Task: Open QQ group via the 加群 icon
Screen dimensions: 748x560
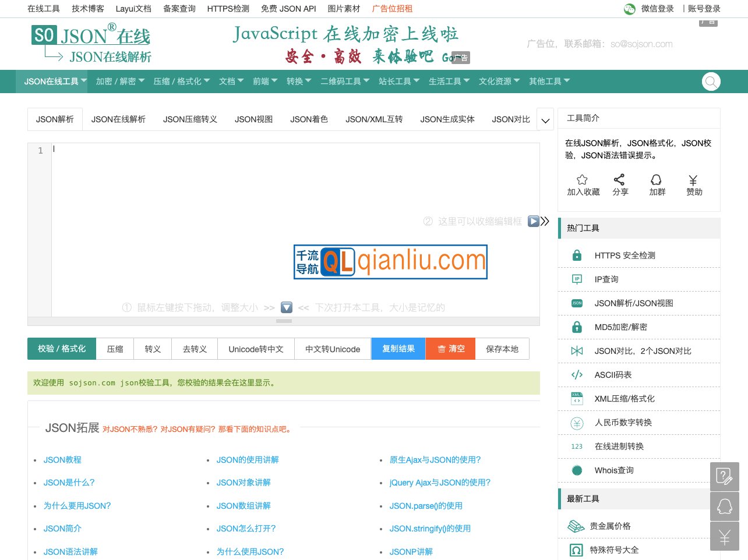Action: click(657, 179)
